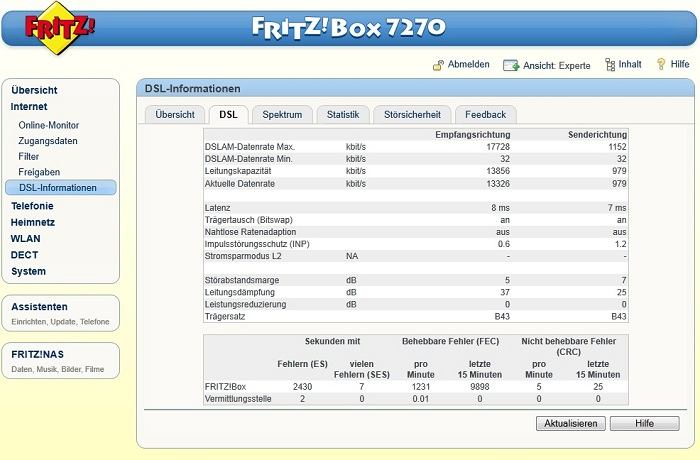Open the Inhalt contents link

(x=629, y=64)
